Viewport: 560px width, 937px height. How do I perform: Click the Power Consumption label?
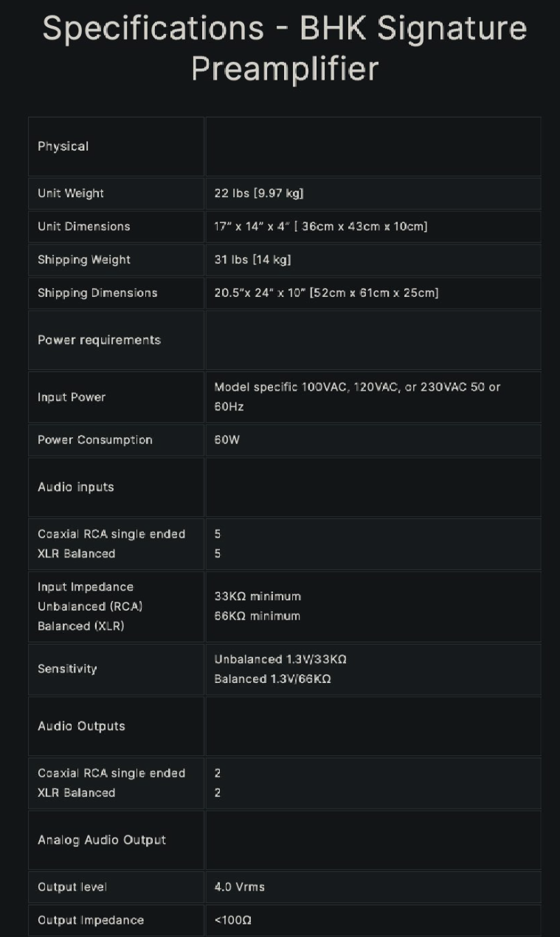coord(95,440)
